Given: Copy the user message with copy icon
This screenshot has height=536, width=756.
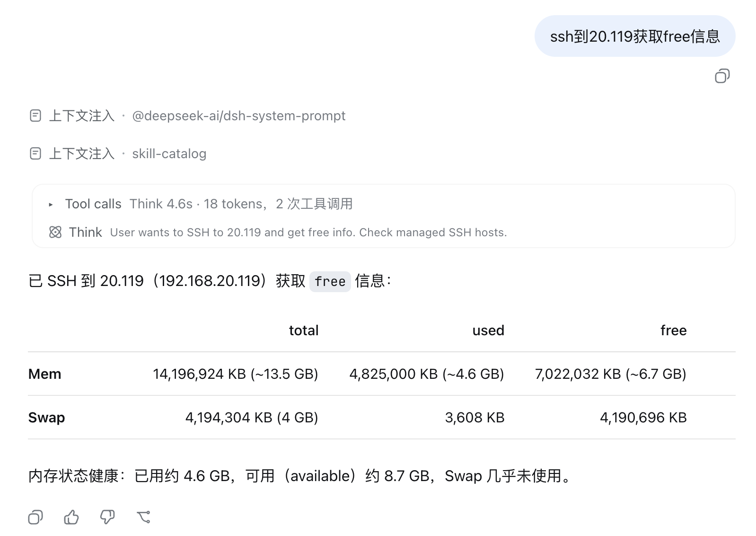Looking at the screenshot, I should 722,76.
